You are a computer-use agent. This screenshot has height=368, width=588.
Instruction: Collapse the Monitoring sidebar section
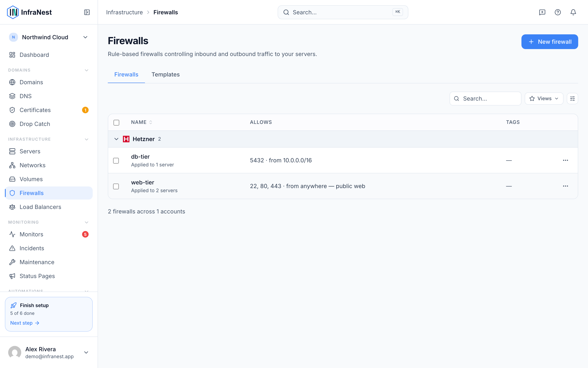(87, 222)
